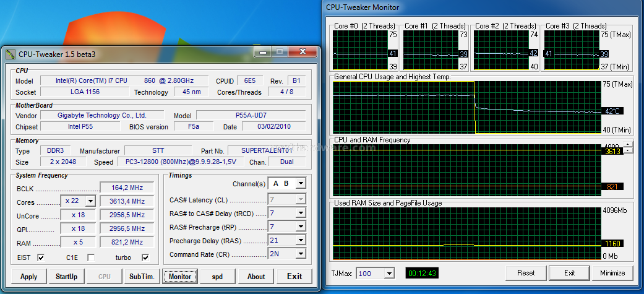
Task: Click the Cores 3613,4 MHz value field
Action: click(x=127, y=201)
